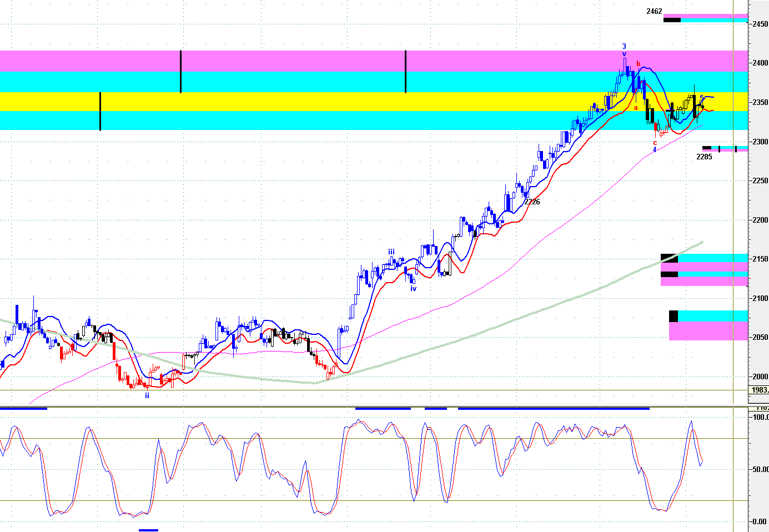Select the 2400 price axis label

click(x=760, y=63)
